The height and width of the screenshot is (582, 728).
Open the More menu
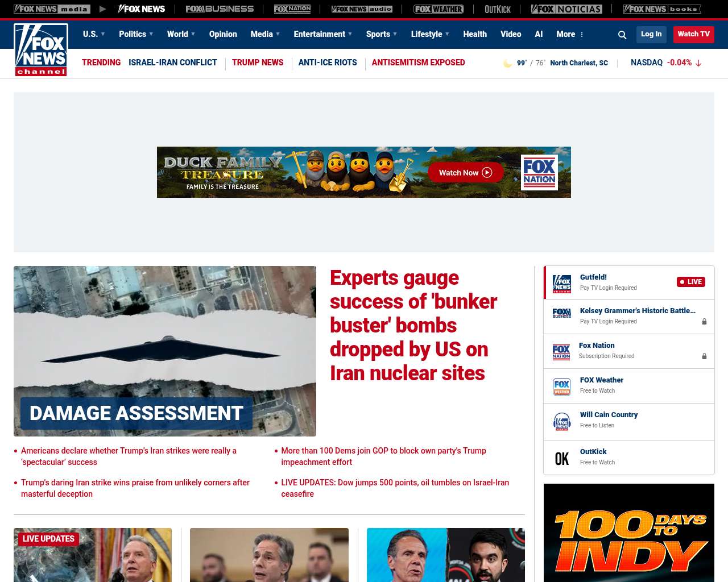pyautogui.click(x=570, y=34)
